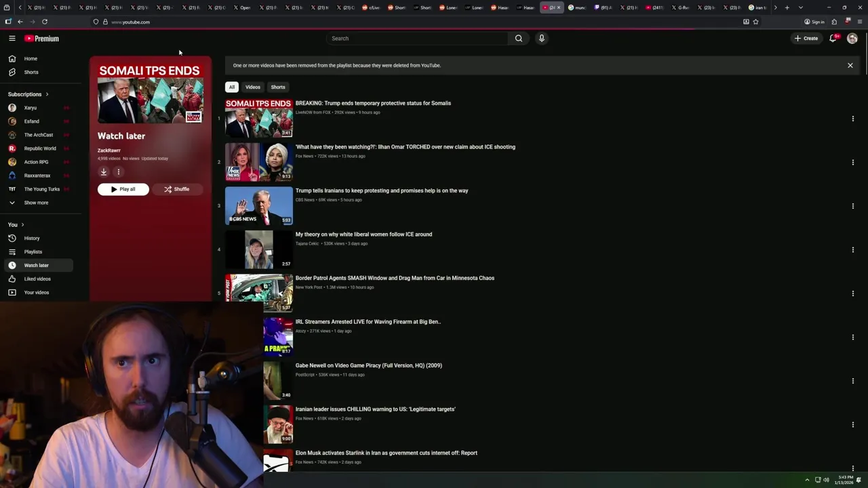Viewport: 868px width, 488px height.
Task: Open the account avatar menu
Action: pyautogui.click(x=852, y=39)
